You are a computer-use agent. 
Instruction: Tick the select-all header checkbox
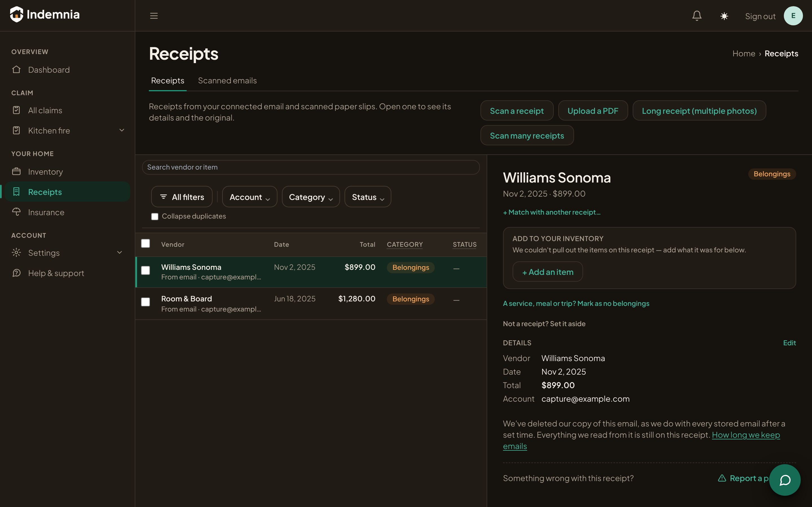(x=145, y=243)
